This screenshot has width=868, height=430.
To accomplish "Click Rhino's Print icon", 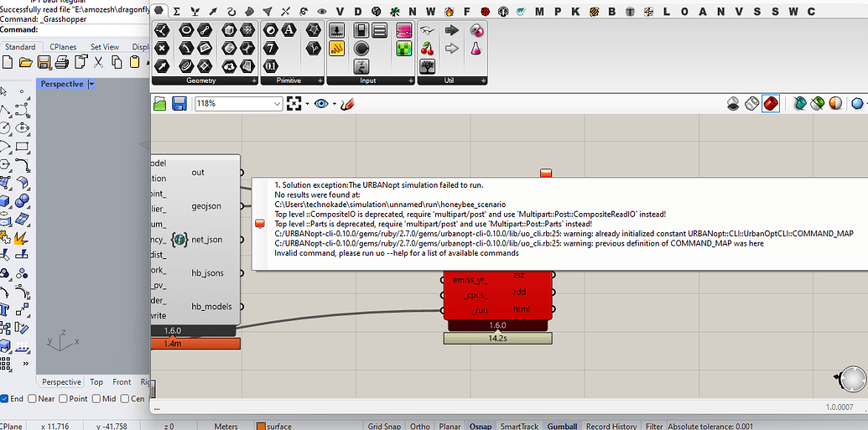I will [x=62, y=62].
